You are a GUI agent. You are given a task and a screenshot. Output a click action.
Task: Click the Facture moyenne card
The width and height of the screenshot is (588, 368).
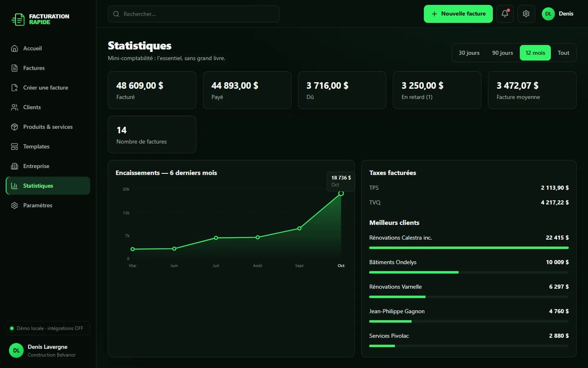(532, 90)
